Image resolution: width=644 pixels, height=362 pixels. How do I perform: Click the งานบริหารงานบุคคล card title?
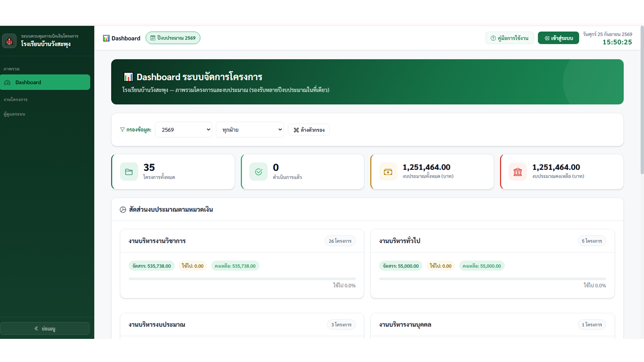point(405,325)
